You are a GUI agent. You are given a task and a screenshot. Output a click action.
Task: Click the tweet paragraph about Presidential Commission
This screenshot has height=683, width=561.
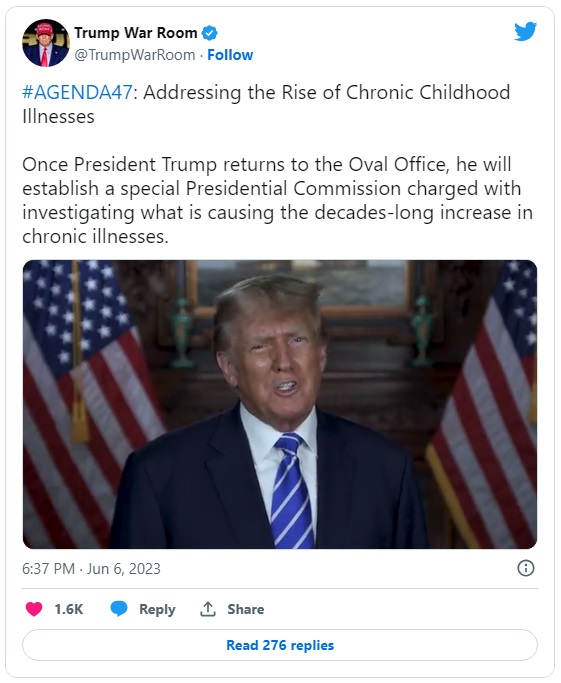pos(277,200)
